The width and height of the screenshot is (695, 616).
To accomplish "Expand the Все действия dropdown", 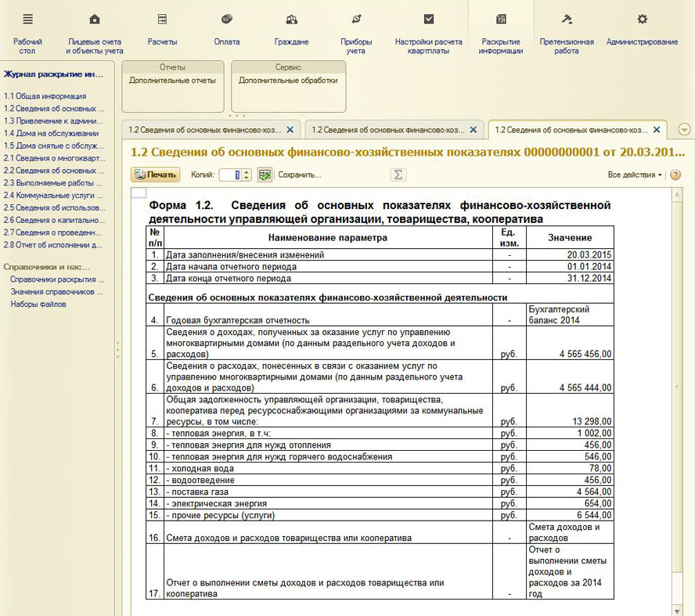I will 635,175.
